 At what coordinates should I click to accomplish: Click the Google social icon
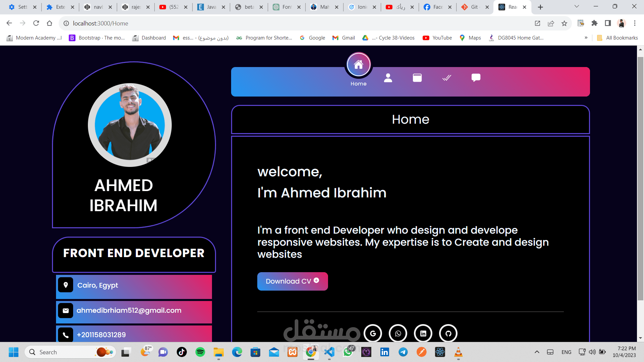373,333
